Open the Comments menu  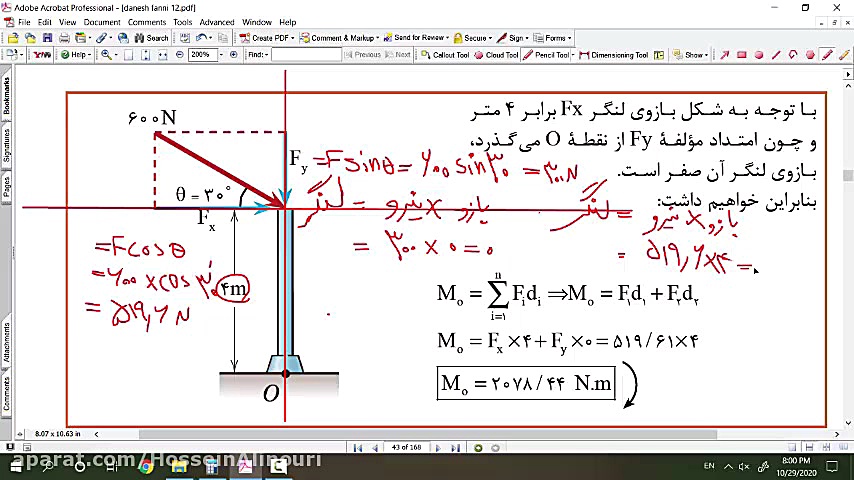[x=147, y=22]
